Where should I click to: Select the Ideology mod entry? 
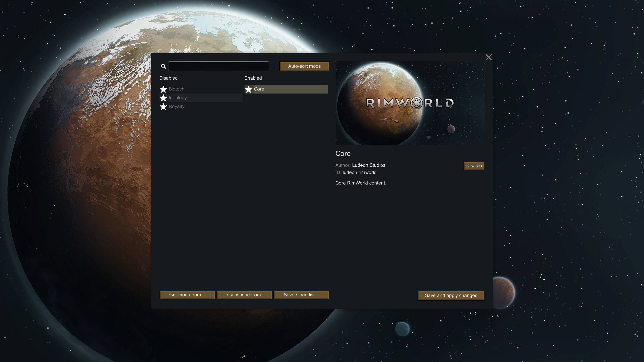tap(178, 98)
